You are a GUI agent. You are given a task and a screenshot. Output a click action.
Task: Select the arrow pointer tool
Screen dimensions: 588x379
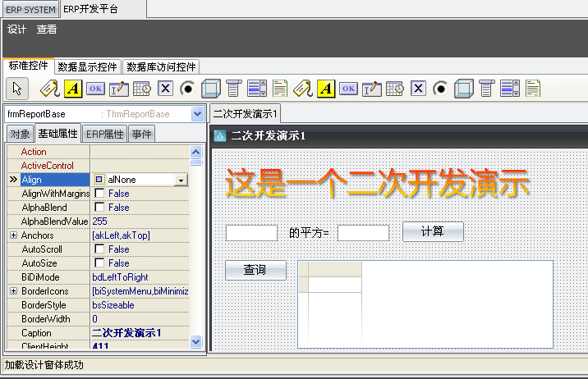click(x=17, y=89)
